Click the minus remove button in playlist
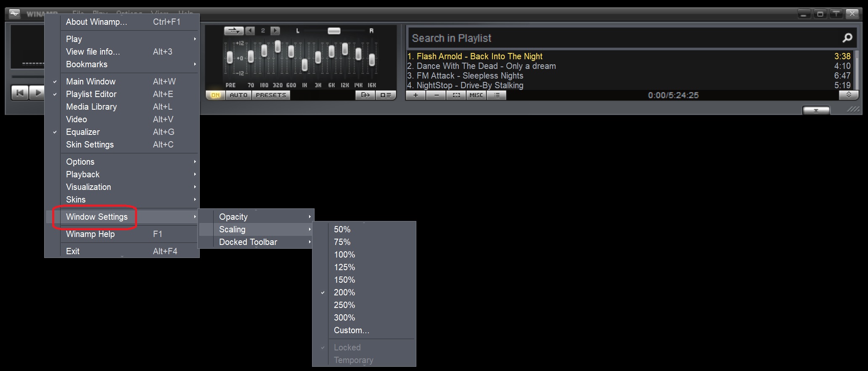 coord(436,95)
